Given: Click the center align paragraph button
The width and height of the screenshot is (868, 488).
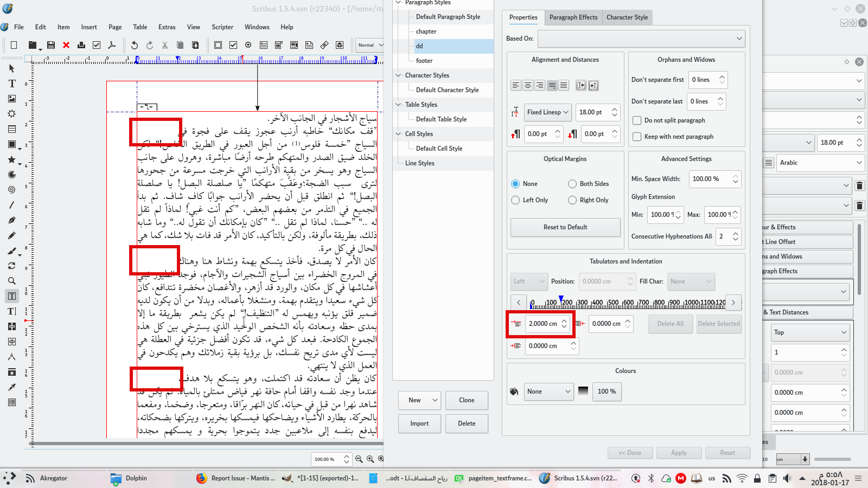Looking at the screenshot, I should pyautogui.click(x=528, y=85).
